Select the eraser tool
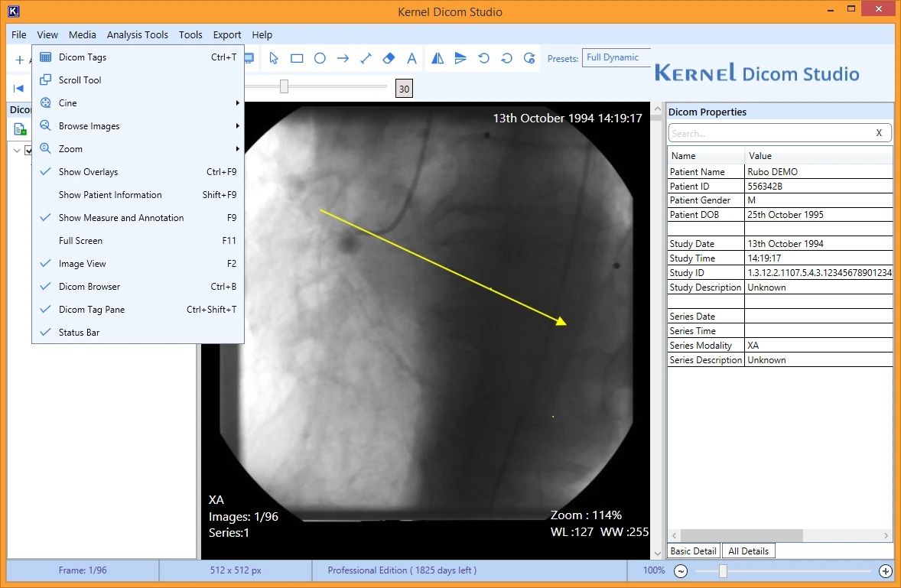The width and height of the screenshot is (901, 588). coord(389,58)
